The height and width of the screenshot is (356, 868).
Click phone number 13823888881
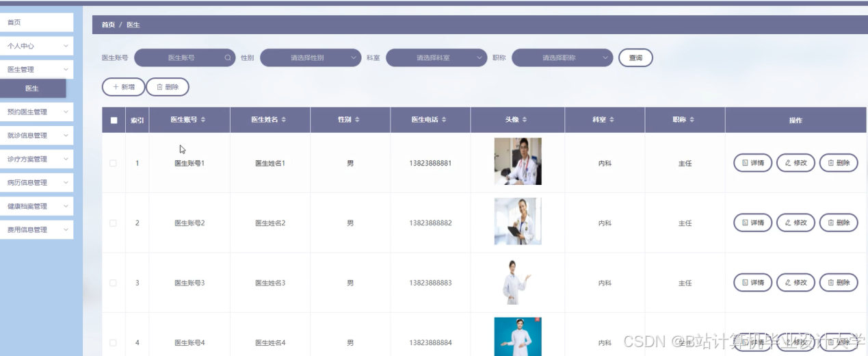pos(430,164)
